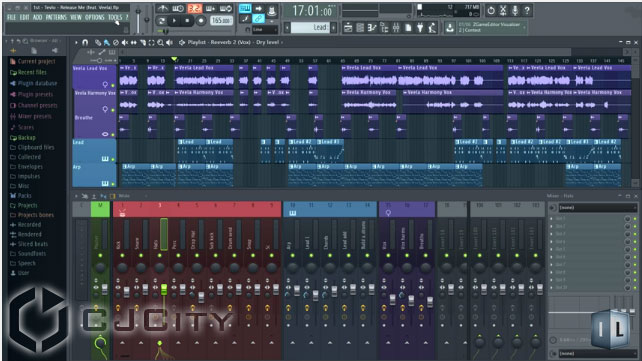The width and height of the screenshot is (642, 361).
Task: Open the PATTERNS menu
Action: [x=56, y=17]
